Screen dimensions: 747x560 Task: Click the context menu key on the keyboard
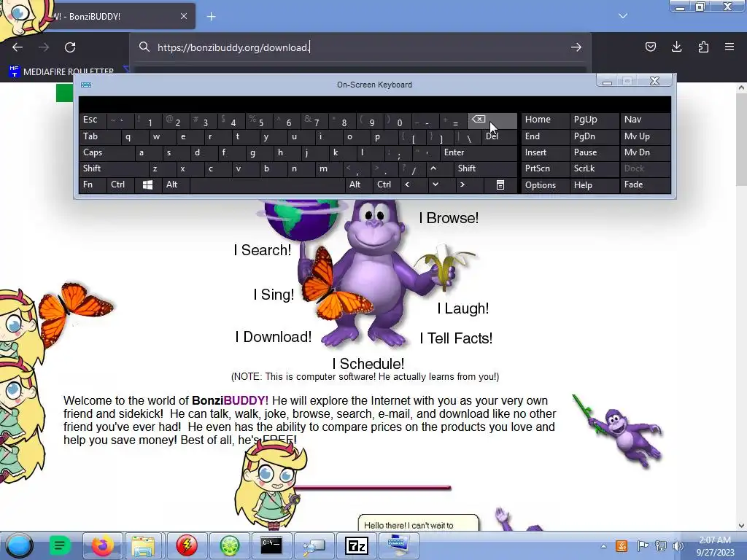pyautogui.click(x=500, y=184)
